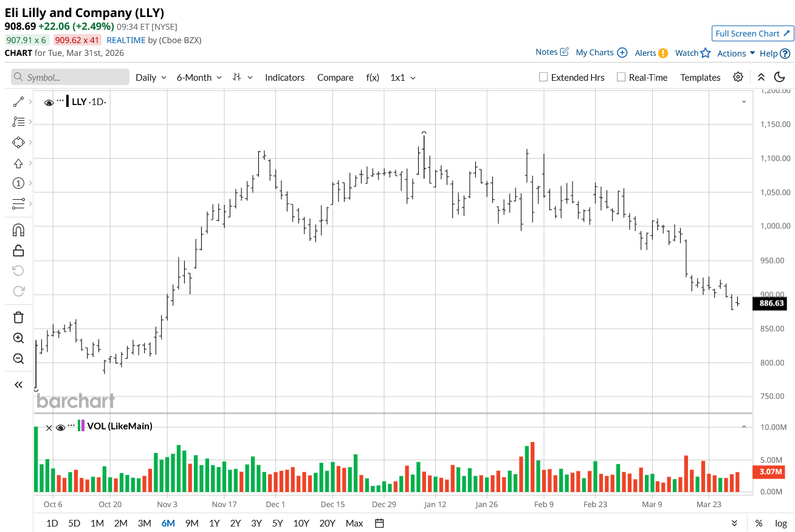Select the 3M range tab
Image resolution: width=795 pixels, height=532 pixels.
[x=144, y=523]
